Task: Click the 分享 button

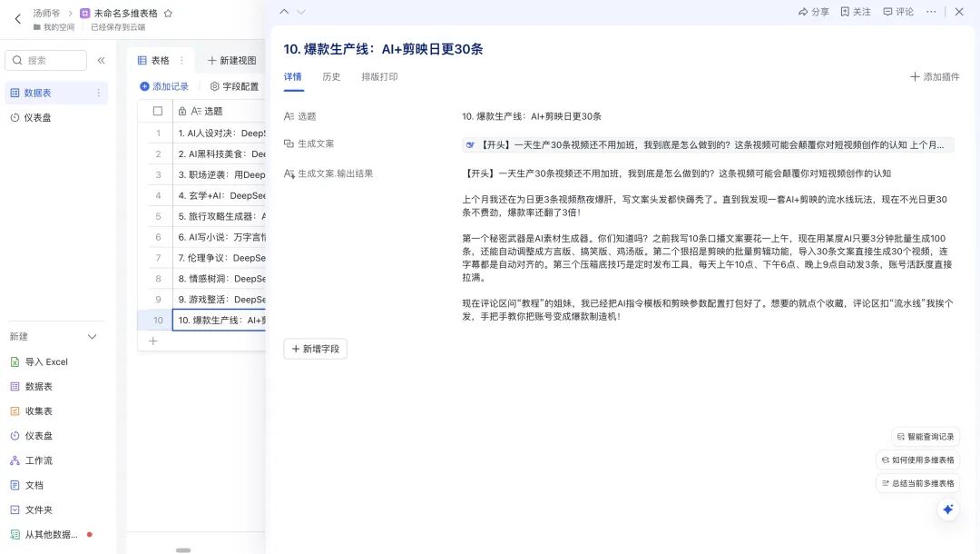Action: (x=814, y=12)
